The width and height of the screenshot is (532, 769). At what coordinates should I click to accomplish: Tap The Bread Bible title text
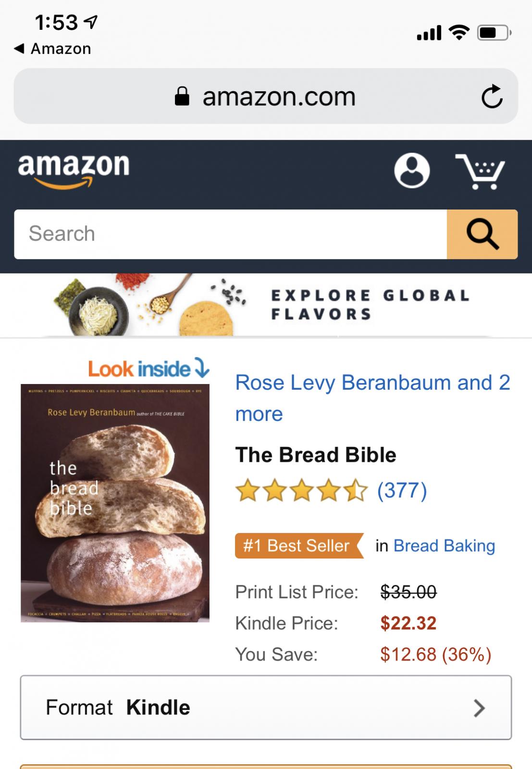point(315,455)
